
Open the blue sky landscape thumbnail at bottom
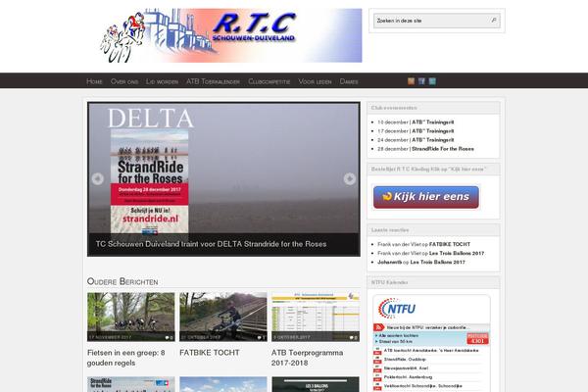(223, 384)
